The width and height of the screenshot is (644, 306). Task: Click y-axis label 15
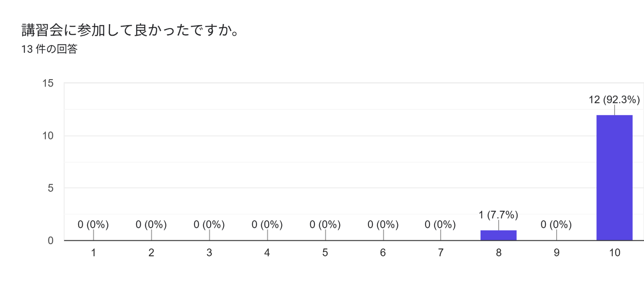tap(48, 83)
